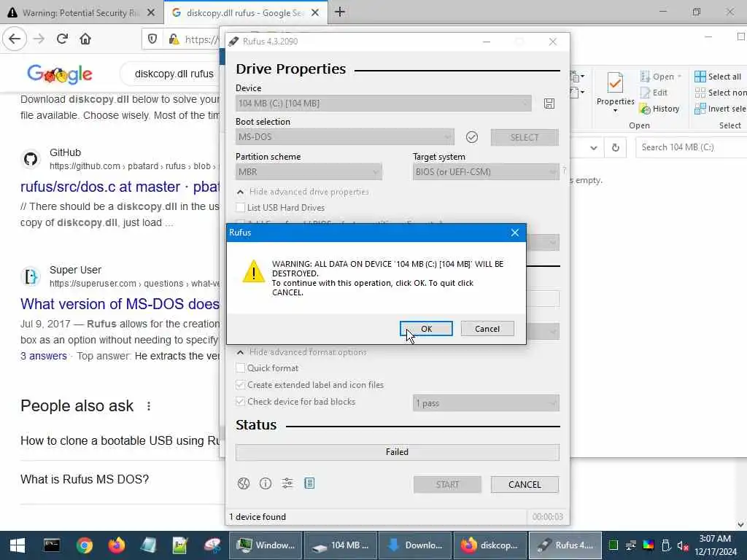Open the Windows Start menu
Screen dimensions: 747x560
click(18, 545)
